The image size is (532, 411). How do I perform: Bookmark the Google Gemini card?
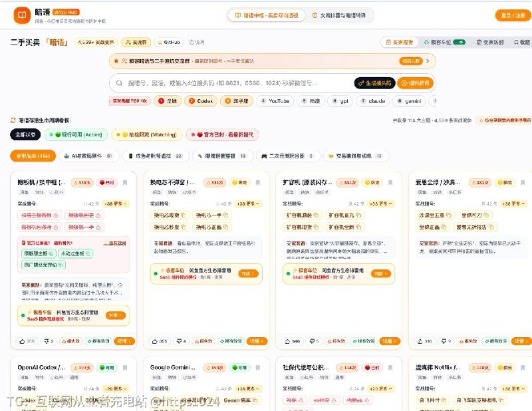[x=257, y=368]
